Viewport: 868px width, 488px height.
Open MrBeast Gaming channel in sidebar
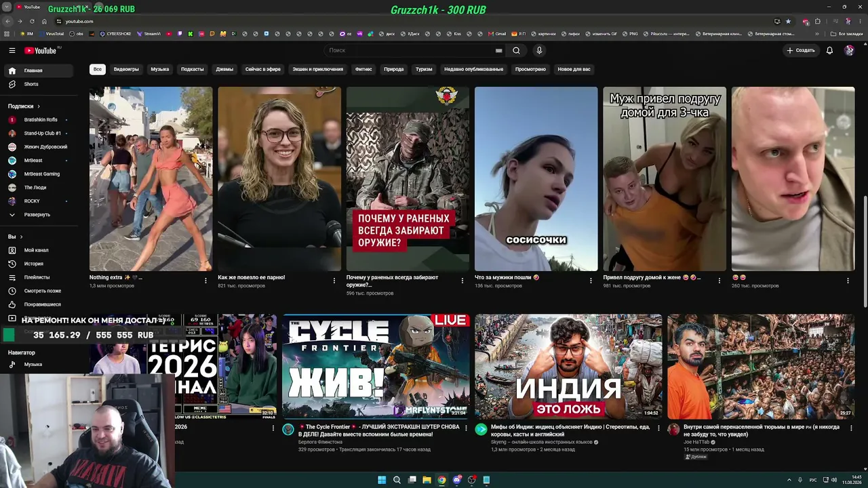tap(40, 174)
